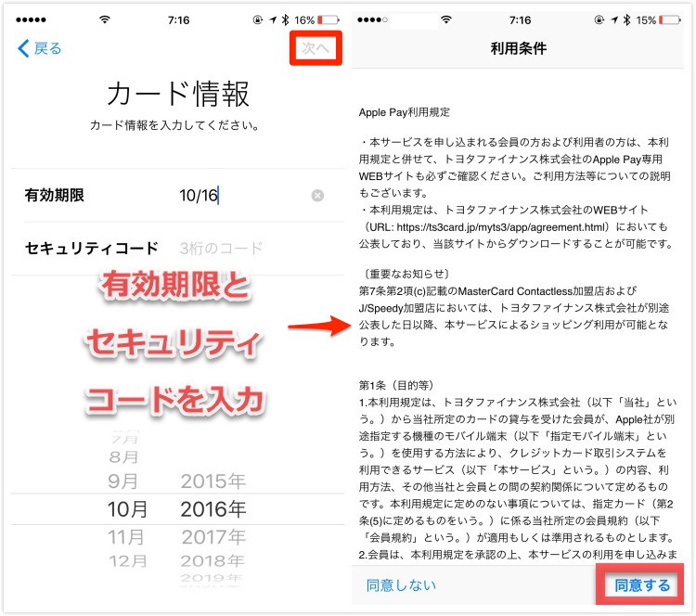The width and height of the screenshot is (696, 616).
Task: Tap the Bluetooth icon on the left screen
Action: 286,20
